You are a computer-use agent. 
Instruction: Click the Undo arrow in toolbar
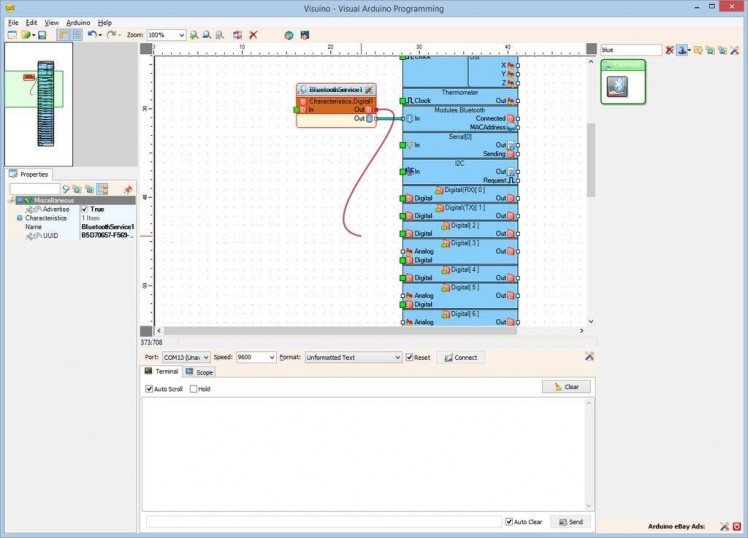[91, 35]
